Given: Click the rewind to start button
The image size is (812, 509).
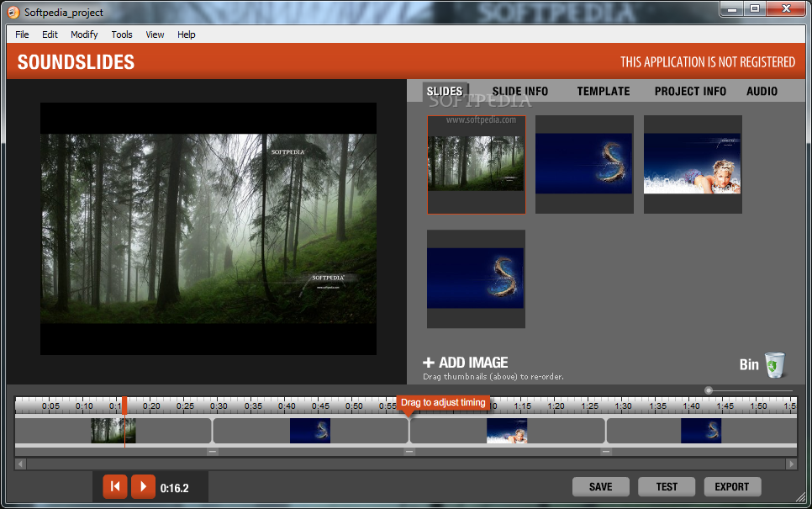Looking at the screenshot, I should pos(115,487).
